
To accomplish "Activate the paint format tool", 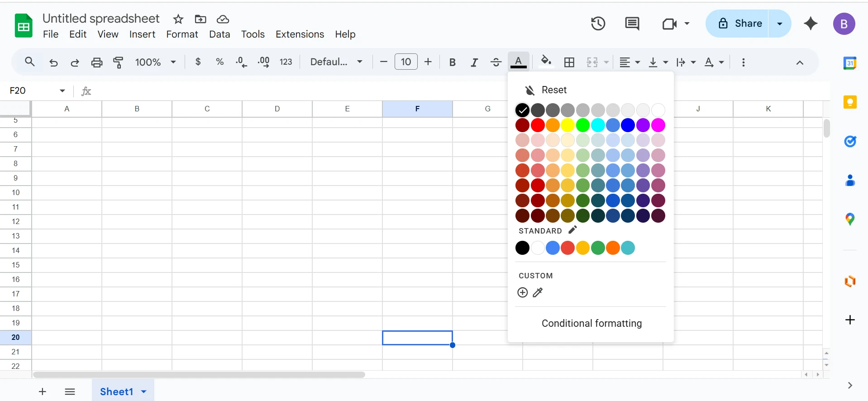I will (x=119, y=62).
